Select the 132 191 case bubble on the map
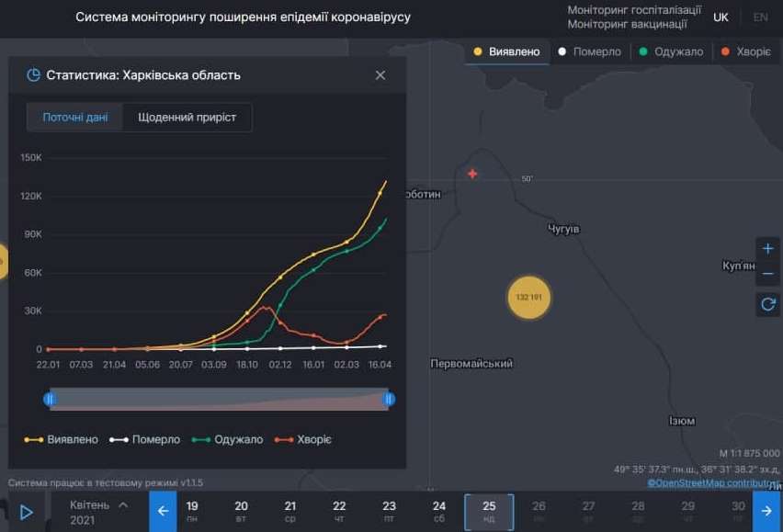The image size is (783, 532). point(529,298)
